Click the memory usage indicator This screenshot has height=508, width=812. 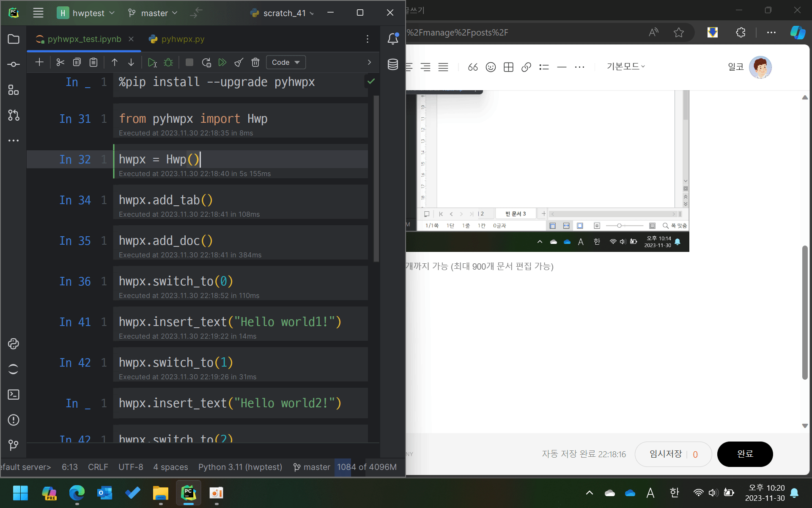pyautogui.click(x=367, y=467)
